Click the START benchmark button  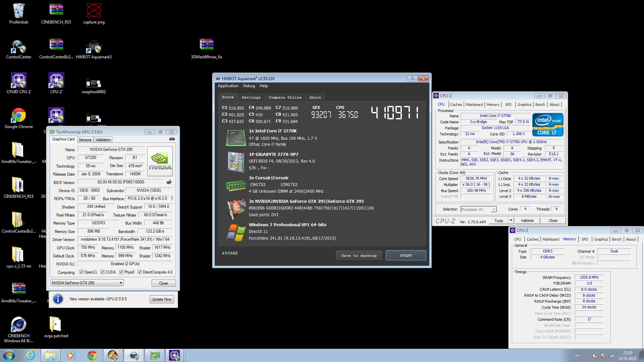[406, 255]
